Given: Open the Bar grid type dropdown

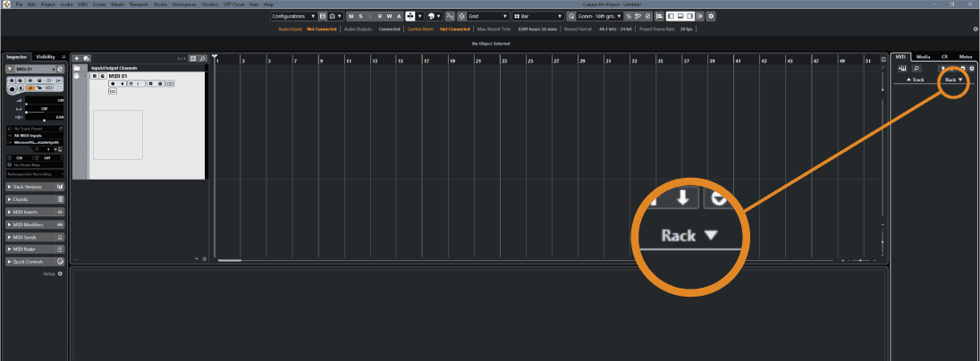Looking at the screenshot, I should (537, 16).
